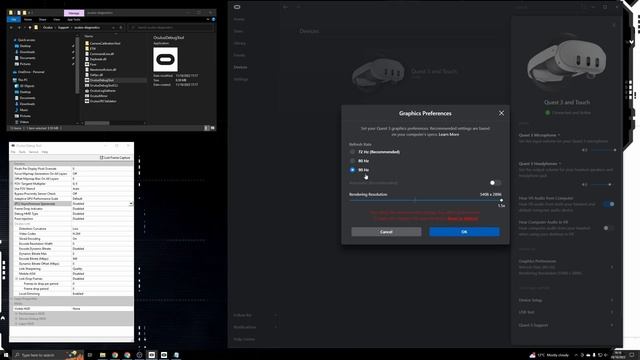Adjust the Quest 3 Microphone volume slider
The image size is (640, 360).
click(x=603, y=150)
